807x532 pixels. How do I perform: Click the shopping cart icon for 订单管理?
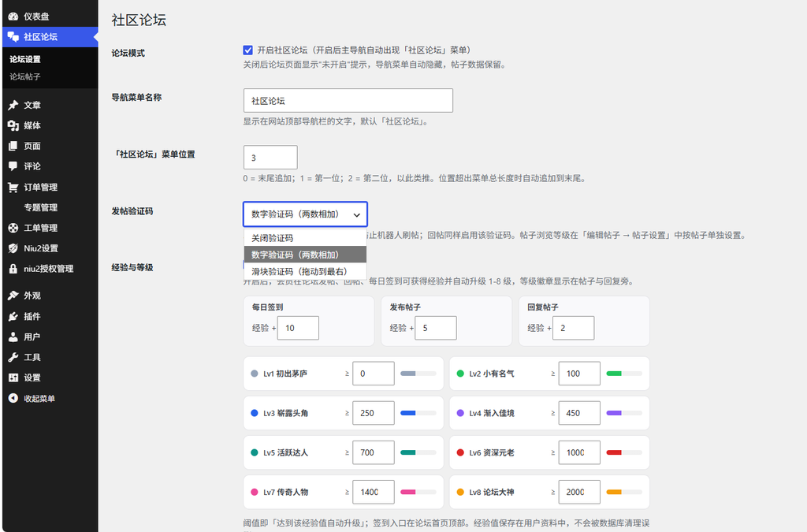[13, 187]
